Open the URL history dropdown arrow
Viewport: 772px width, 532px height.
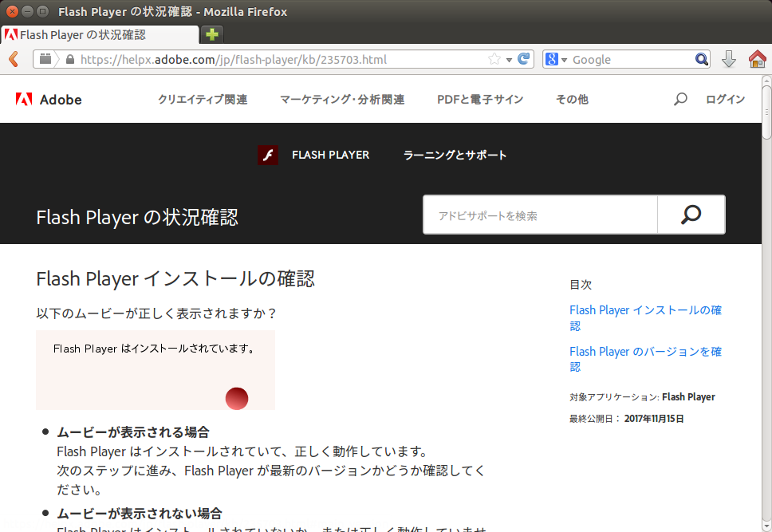point(509,60)
